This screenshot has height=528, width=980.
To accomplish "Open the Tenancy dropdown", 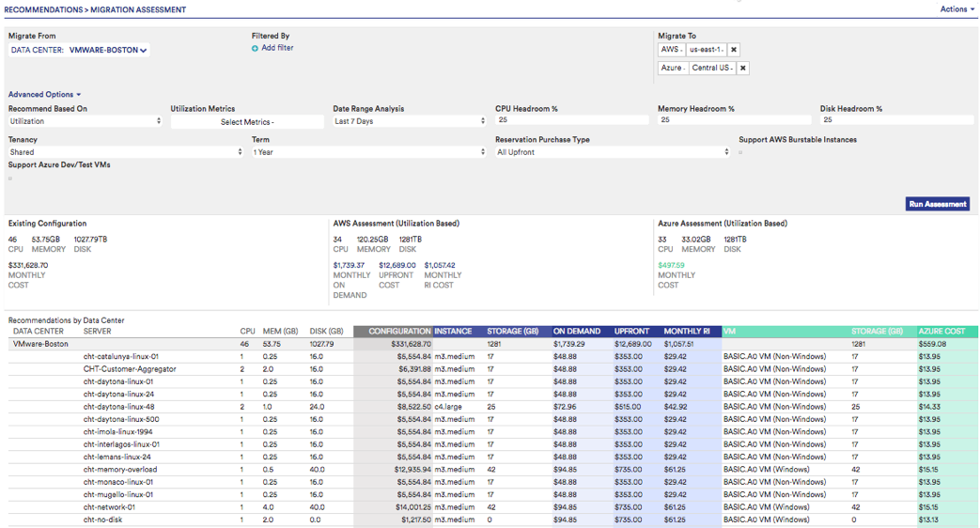I will 125,152.
